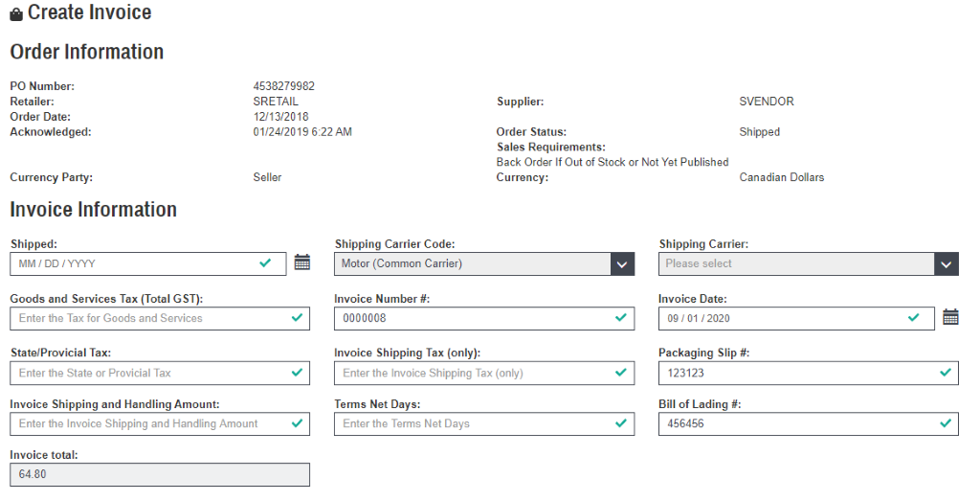The height and width of the screenshot is (501, 980).
Task: Click the green checkmark in Invoice Number field
Action: tap(621, 317)
